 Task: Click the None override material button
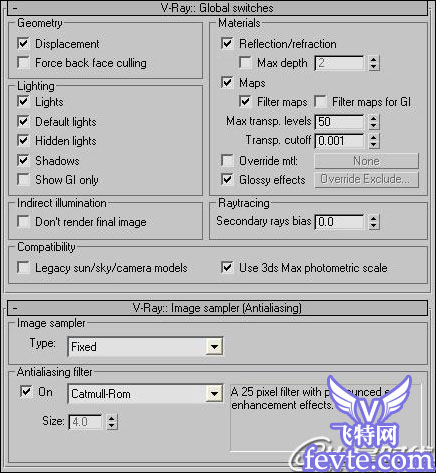pos(366,161)
